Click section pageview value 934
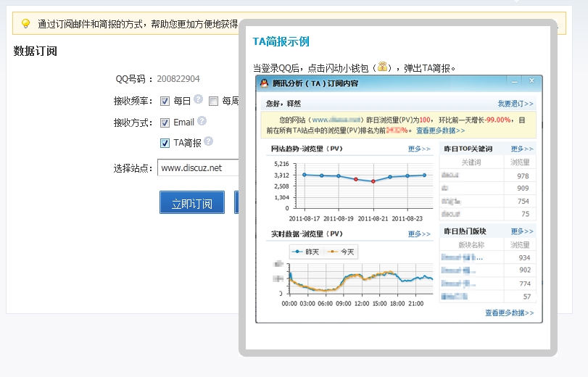Image resolution: width=588 pixels, height=377 pixels. tap(524, 257)
